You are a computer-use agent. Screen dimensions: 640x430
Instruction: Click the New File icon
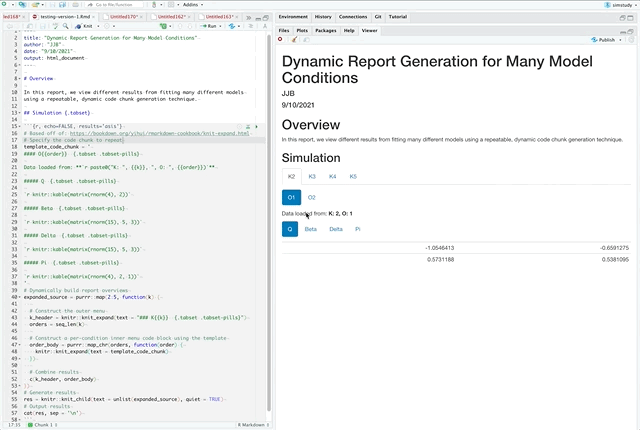pos(4,4)
